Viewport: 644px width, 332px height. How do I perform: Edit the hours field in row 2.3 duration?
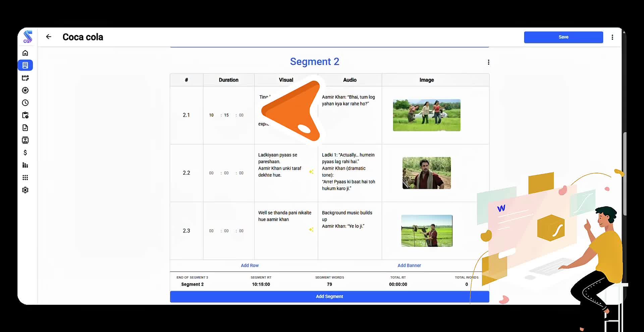(x=211, y=231)
